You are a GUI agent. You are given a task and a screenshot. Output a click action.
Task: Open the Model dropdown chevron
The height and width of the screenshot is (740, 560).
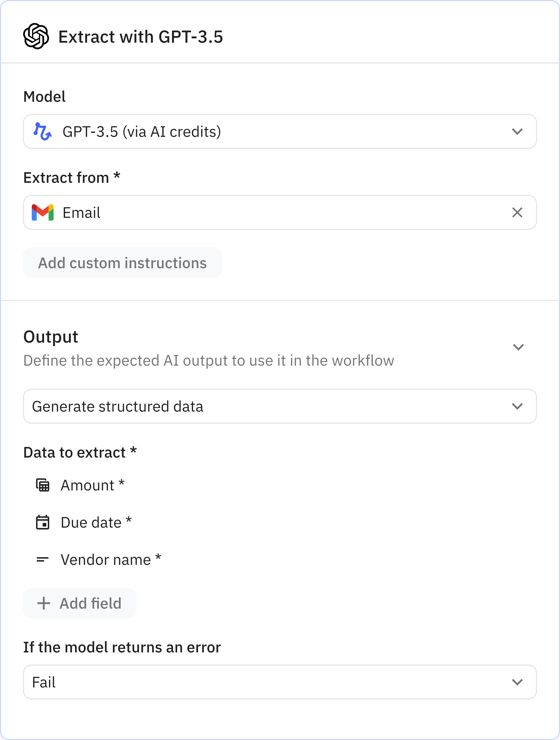tap(517, 131)
